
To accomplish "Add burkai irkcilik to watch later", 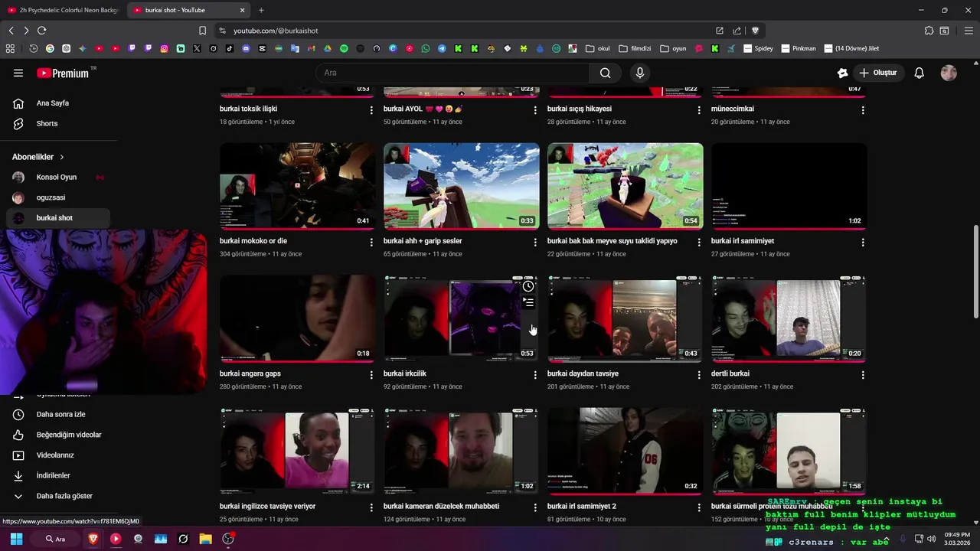I will [x=528, y=286].
